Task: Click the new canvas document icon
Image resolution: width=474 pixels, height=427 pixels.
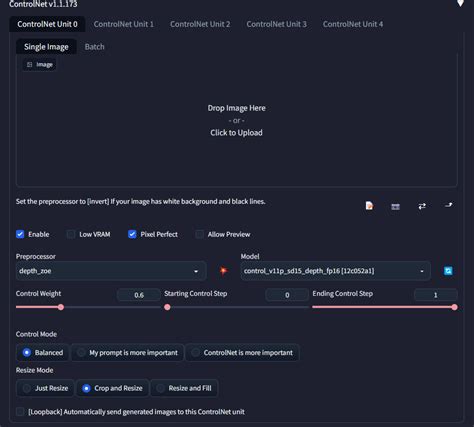Action: pyautogui.click(x=369, y=206)
